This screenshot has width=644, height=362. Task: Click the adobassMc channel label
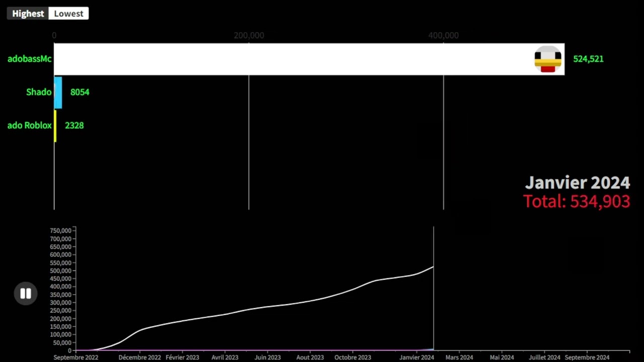click(x=30, y=59)
